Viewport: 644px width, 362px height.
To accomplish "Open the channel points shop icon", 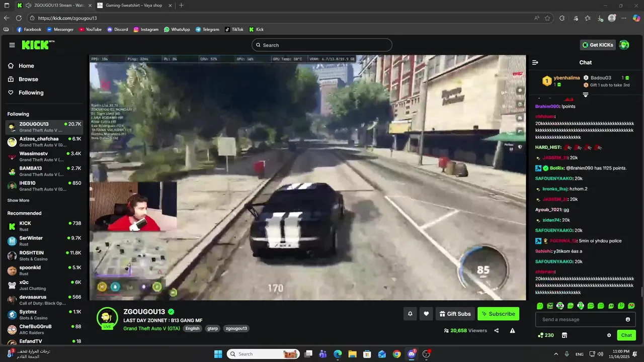I will pyautogui.click(x=565, y=335).
